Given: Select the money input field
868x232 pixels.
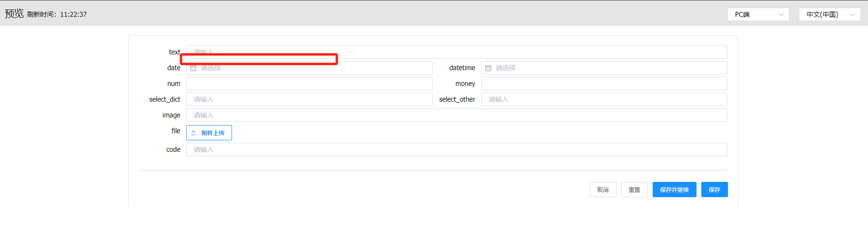Looking at the screenshot, I should (604, 84).
